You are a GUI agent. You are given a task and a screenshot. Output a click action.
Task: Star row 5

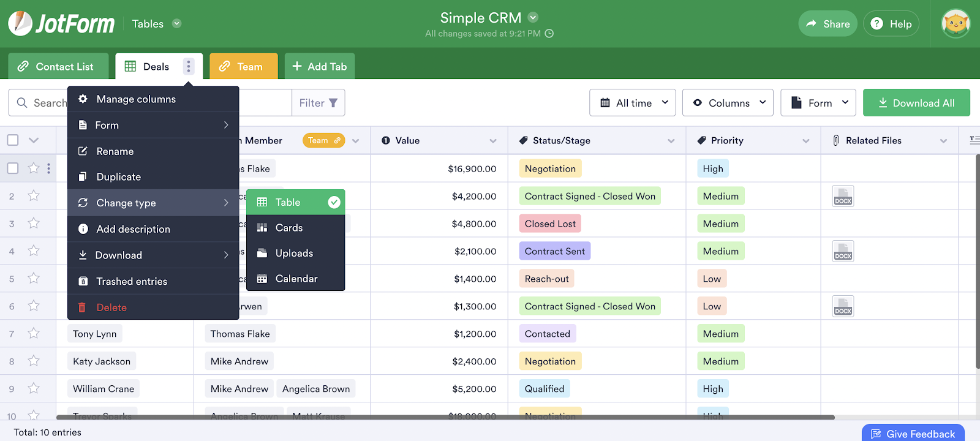(34, 279)
